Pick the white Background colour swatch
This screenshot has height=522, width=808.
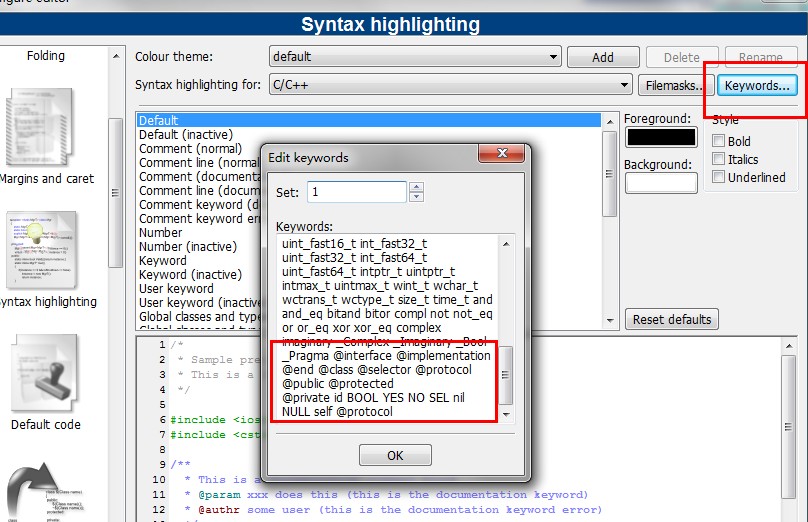point(661,183)
